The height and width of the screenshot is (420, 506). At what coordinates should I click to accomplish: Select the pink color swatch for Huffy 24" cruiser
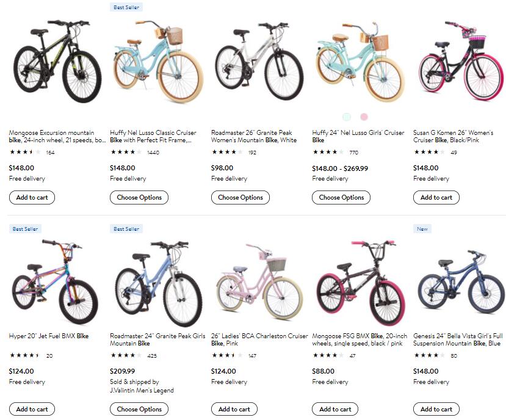(364, 117)
